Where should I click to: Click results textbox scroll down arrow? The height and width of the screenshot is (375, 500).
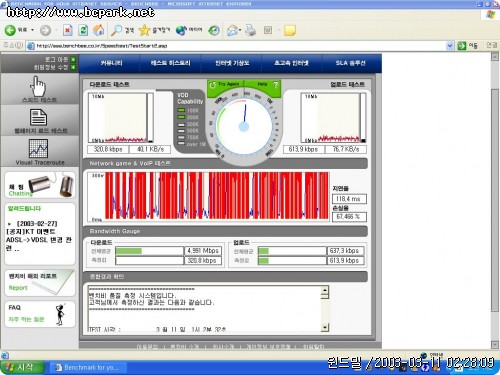[325, 328]
